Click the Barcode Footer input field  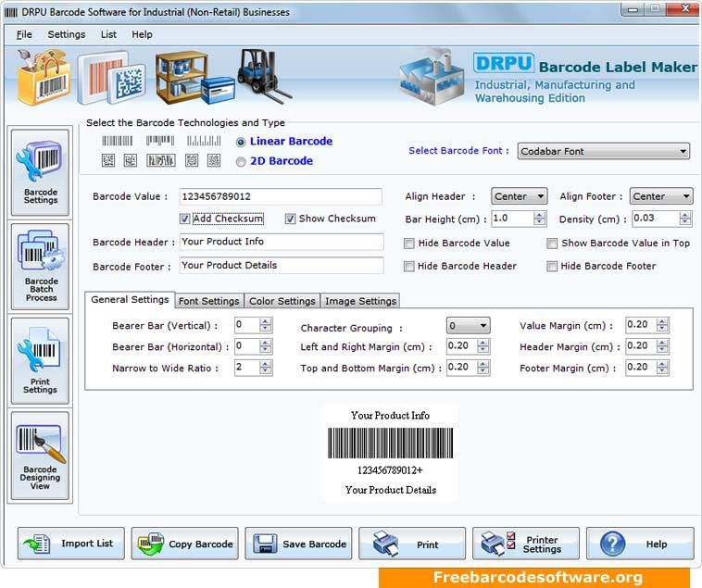(x=282, y=266)
